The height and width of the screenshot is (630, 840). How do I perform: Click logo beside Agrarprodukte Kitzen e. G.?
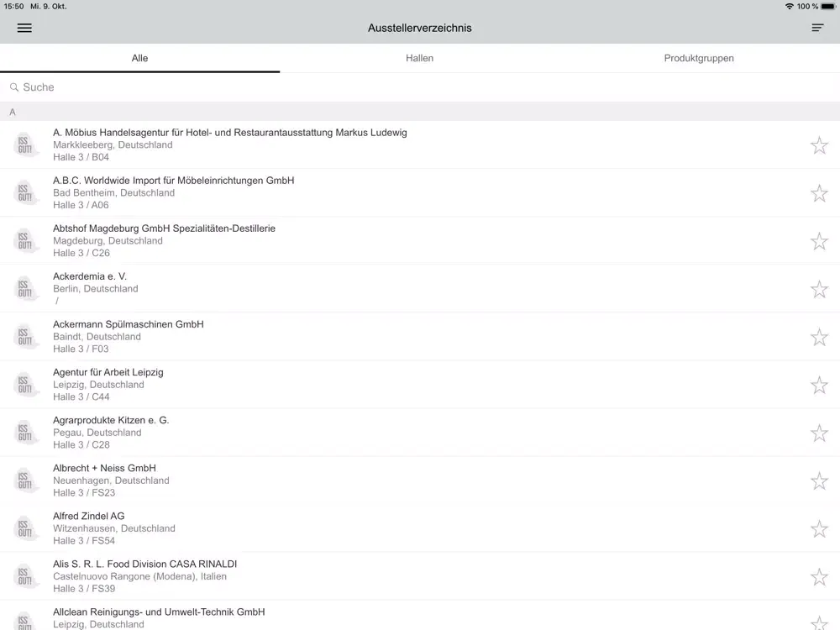point(26,433)
